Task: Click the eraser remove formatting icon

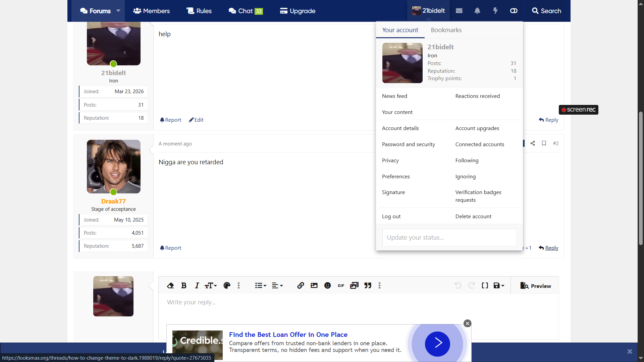Action: point(170,286)
